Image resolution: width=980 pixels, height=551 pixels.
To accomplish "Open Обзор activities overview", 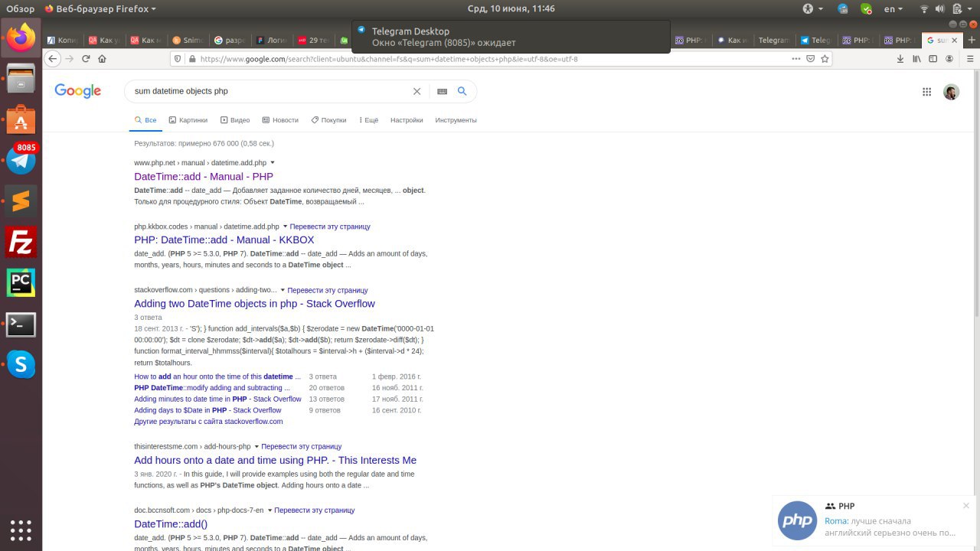I will [21, 8].
